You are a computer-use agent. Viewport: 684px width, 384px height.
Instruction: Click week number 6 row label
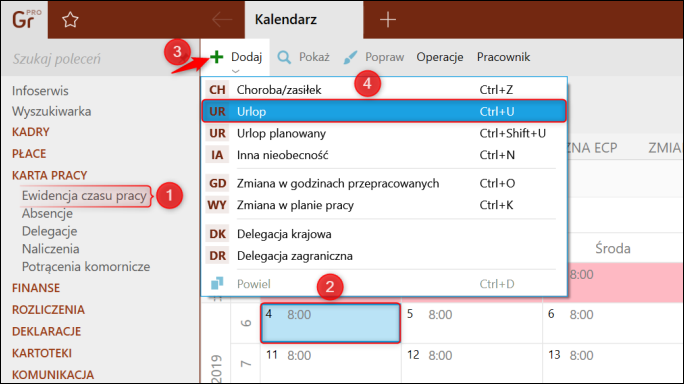[246, 323]
